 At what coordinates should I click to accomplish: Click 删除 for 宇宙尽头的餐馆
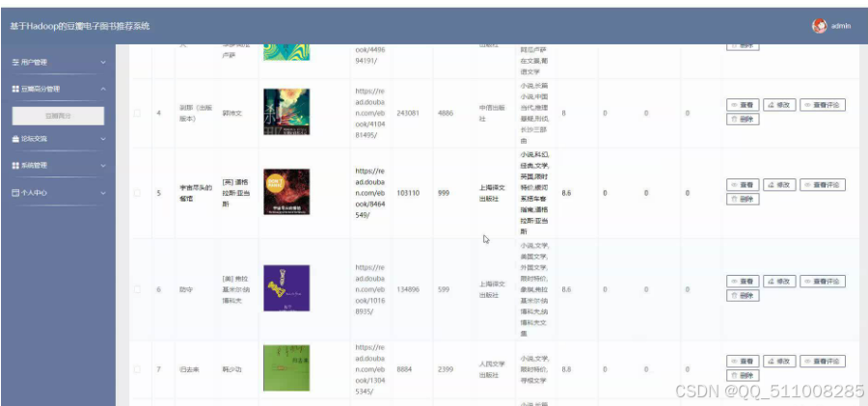coord(743,199)
